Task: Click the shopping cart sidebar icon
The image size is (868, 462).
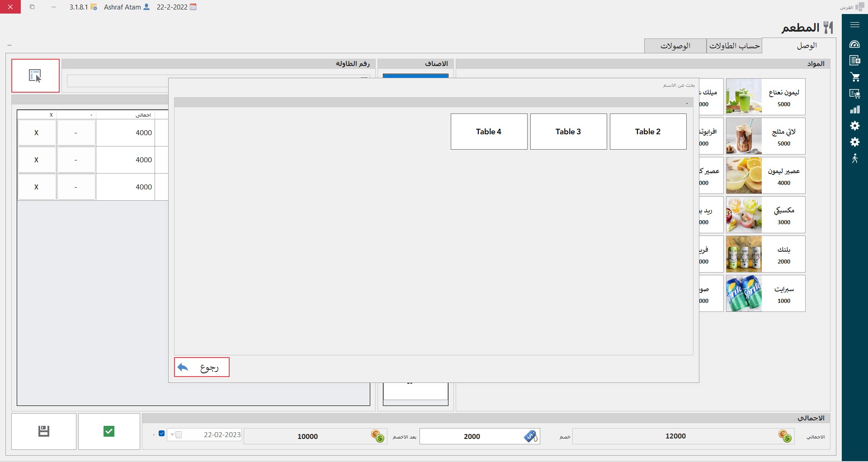Action: coord(854,77)
